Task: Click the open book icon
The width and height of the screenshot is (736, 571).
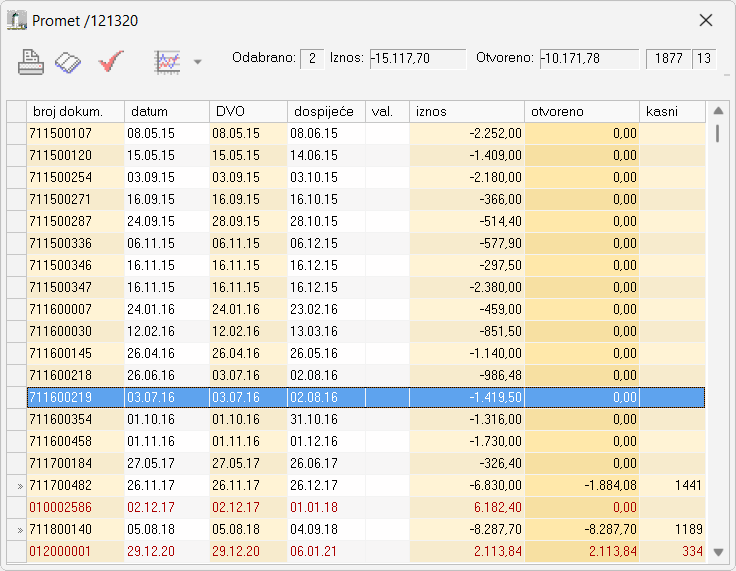Action: click(x=68, y=62)
